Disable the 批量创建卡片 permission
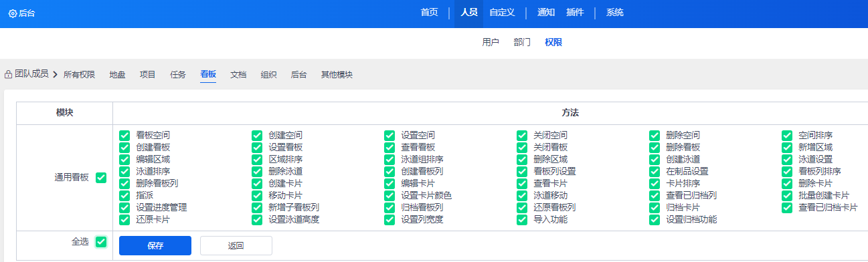Screen dimensions: 868x262 (787, 195)
